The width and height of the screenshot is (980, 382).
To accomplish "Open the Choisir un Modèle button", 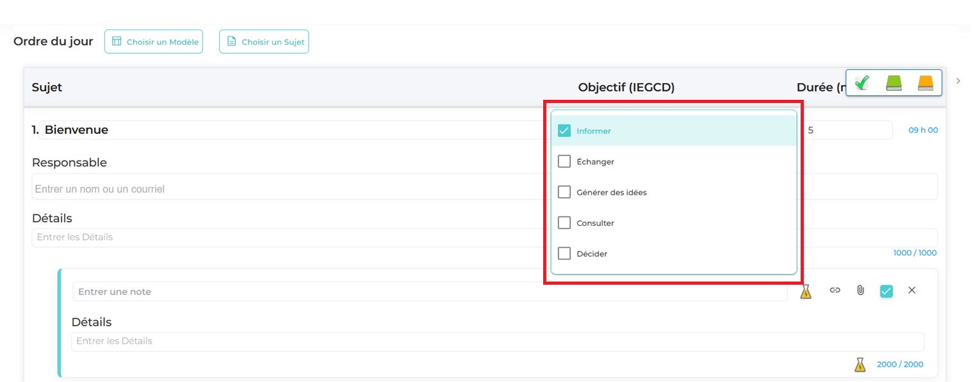I will click(154, 42).
